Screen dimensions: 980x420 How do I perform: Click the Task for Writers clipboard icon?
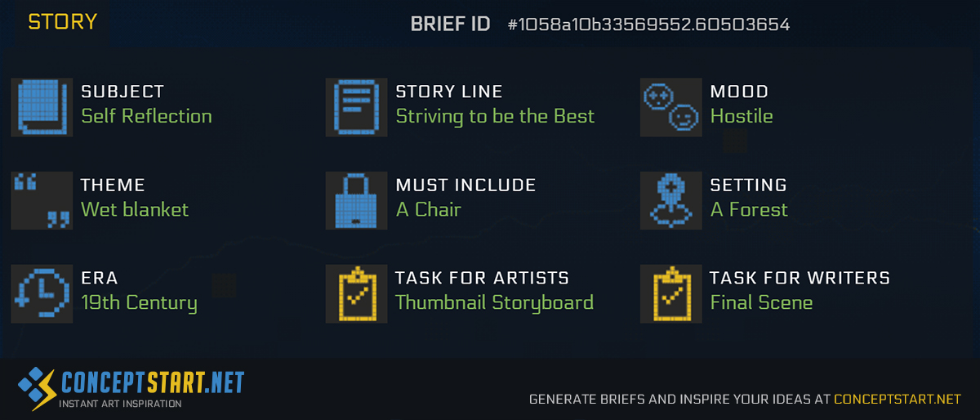(671, 293)
